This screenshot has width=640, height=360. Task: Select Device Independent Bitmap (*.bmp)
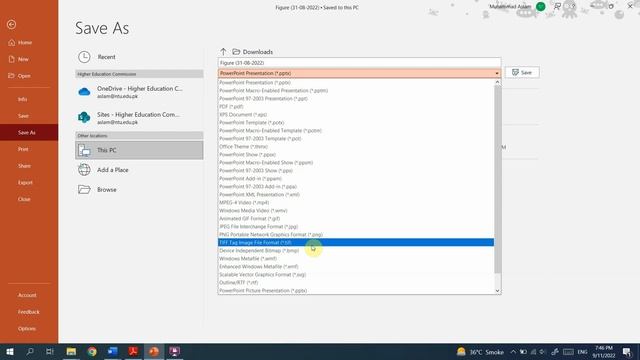(356, 251)
